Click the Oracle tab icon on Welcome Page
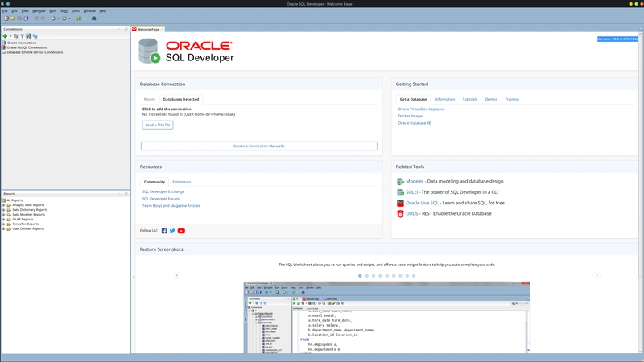This screenshot has width=644, height=362. tap(134, 29)
